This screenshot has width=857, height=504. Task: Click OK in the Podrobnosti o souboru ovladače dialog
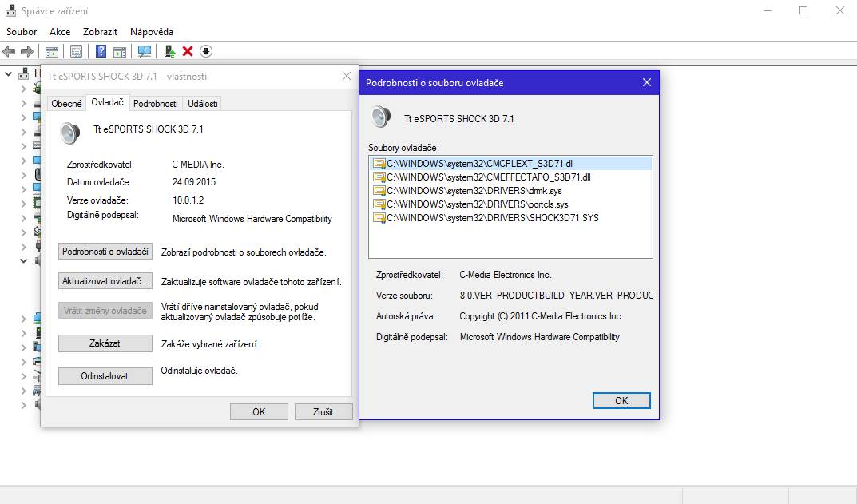click(621, 401)
